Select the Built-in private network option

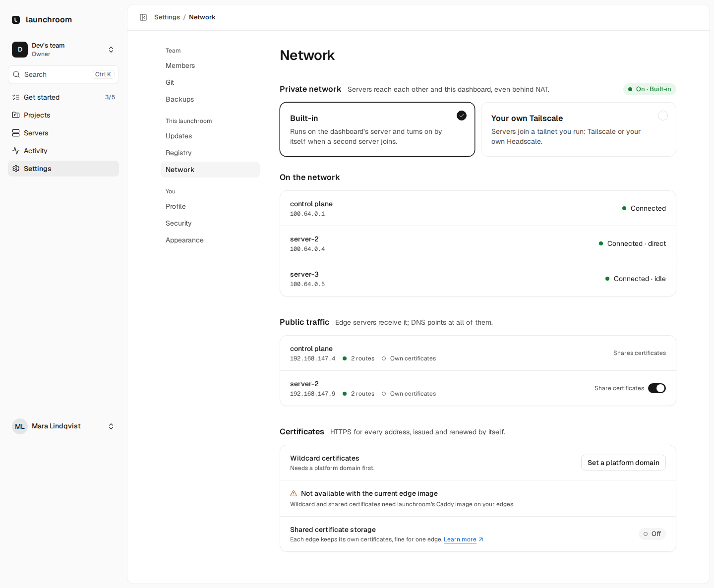point(377,129)
